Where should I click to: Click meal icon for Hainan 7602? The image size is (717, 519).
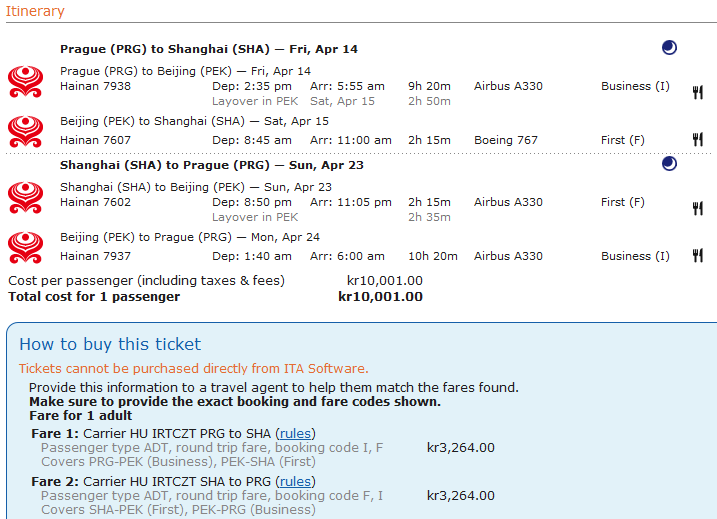(698, 208)
